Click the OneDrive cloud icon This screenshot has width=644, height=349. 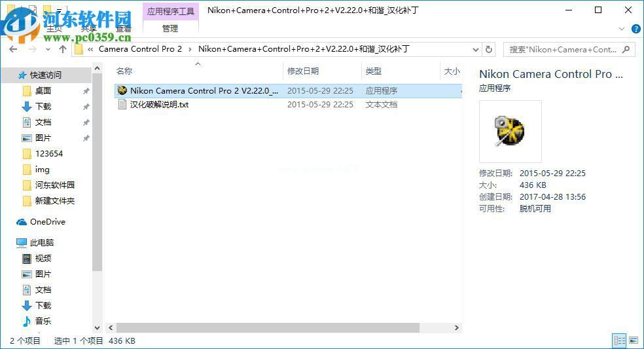pyautogui.click(x=22, y=222)
